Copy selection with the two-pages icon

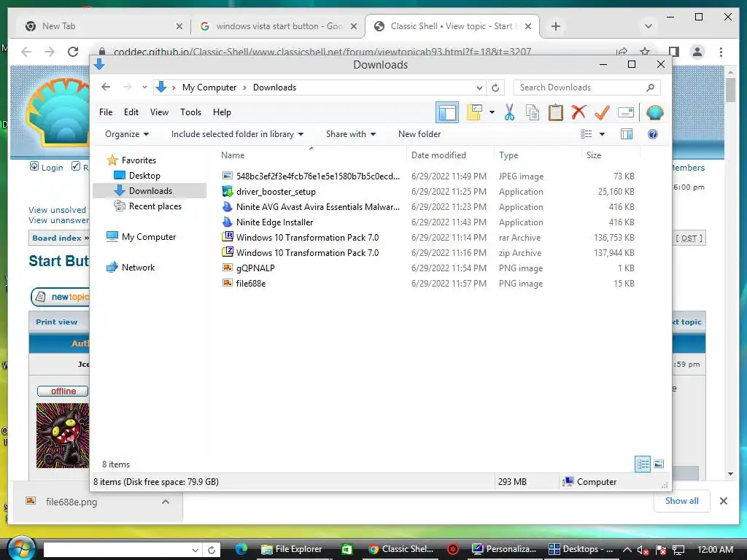point(532,113)
